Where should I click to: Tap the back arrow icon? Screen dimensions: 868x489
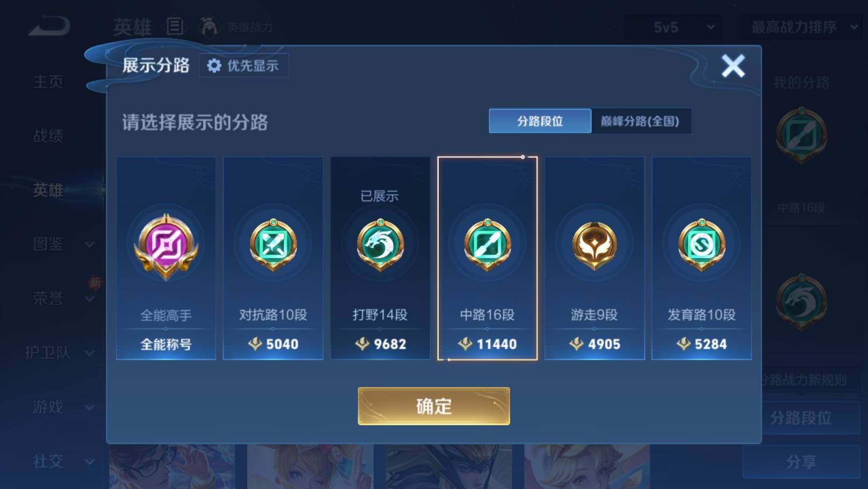coord(50,27)
